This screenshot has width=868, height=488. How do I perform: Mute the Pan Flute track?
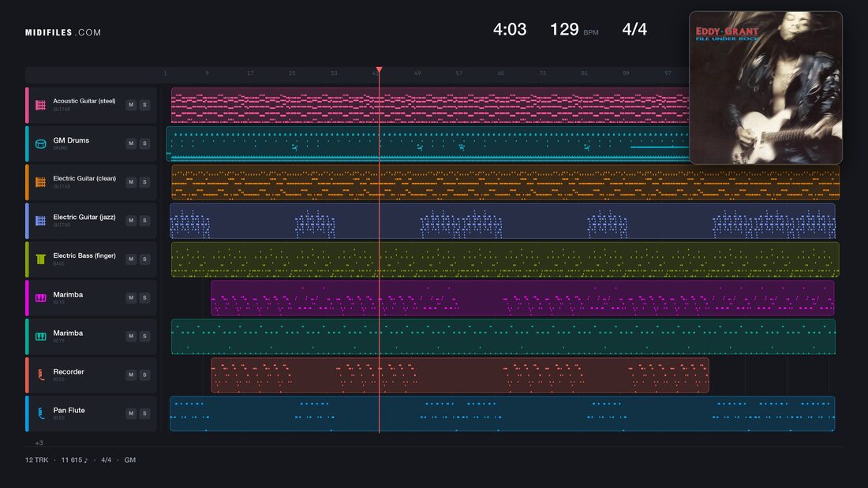click(131, 413)
